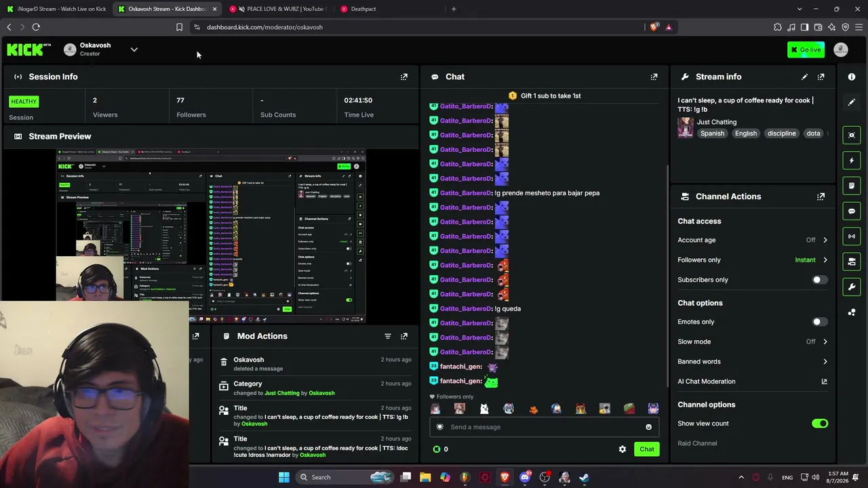Click the browser address bar URL
This screenshot has width=868, height=488.
pyautogui.click(x=264, y=27)
